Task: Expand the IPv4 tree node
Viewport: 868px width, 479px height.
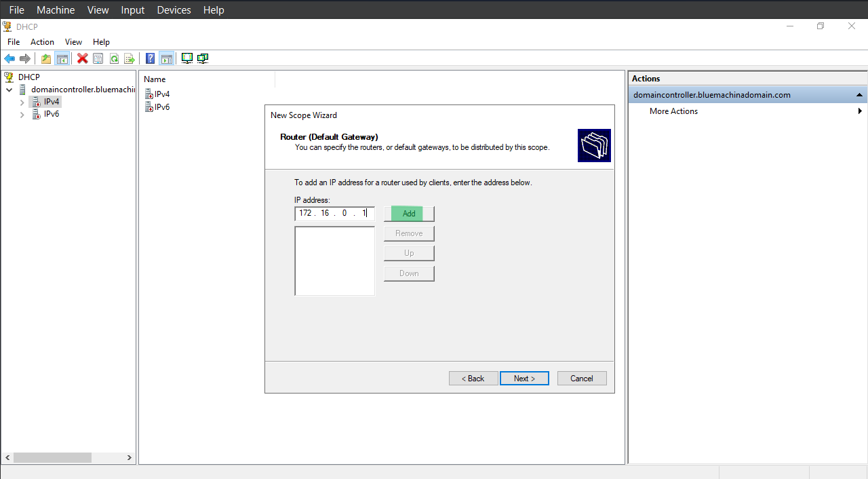Action: 22,102
